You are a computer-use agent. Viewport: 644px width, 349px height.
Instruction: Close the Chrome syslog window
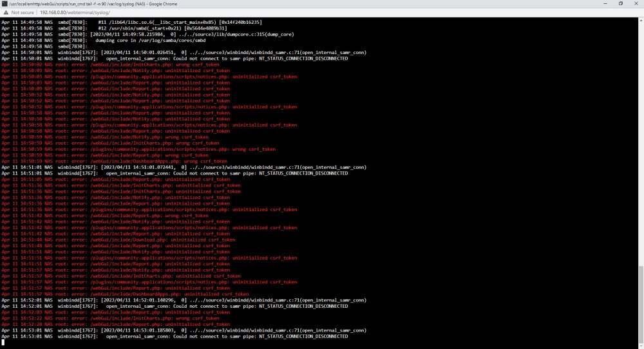tap(636, 4)
